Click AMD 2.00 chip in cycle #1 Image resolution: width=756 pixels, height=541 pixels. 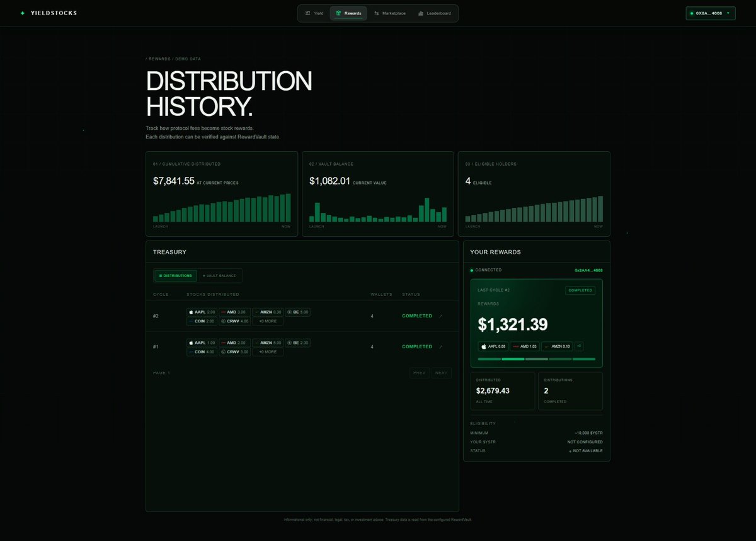(234, 343)
